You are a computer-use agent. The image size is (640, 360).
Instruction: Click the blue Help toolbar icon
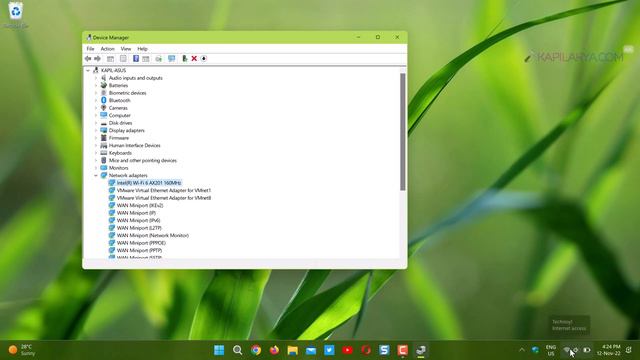136,59
